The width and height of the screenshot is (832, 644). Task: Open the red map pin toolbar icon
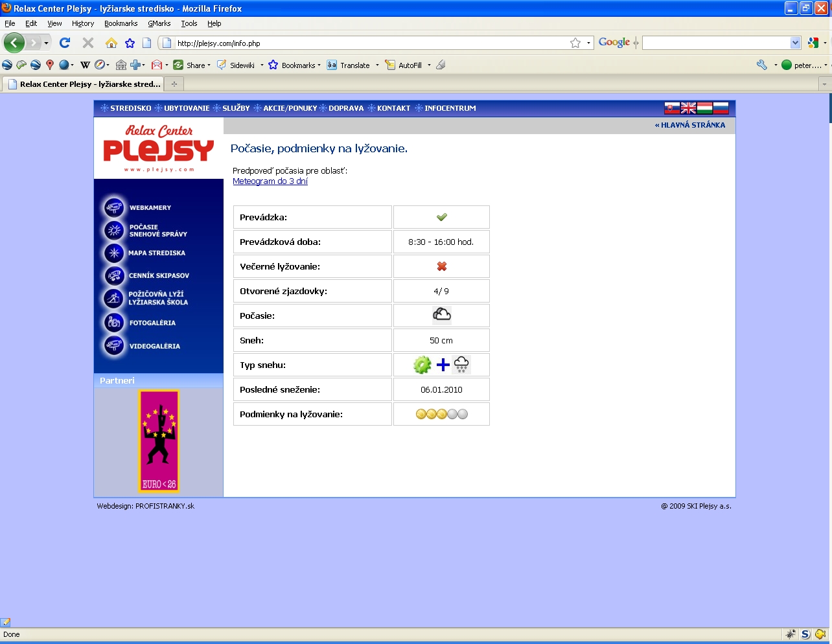click(50, 65)
